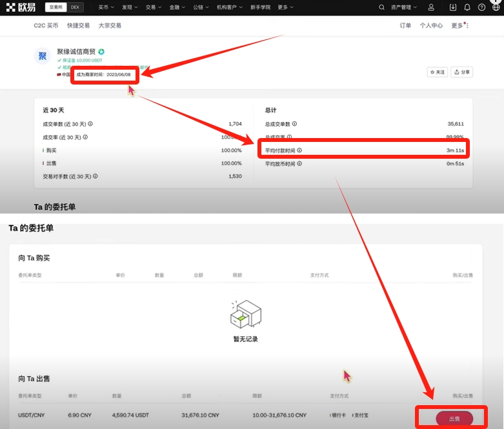
Task: Click the 分享 share button
Action: click(462, 72)
